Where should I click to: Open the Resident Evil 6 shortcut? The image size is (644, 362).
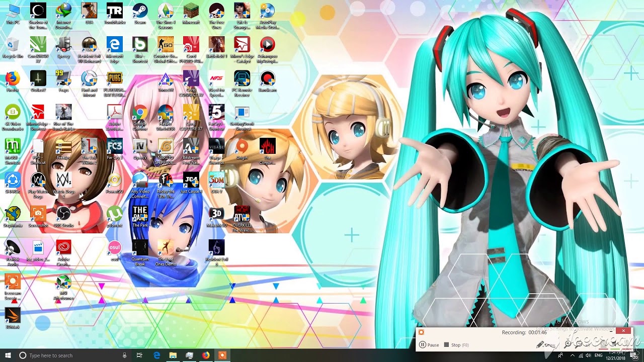coord(216,252)
